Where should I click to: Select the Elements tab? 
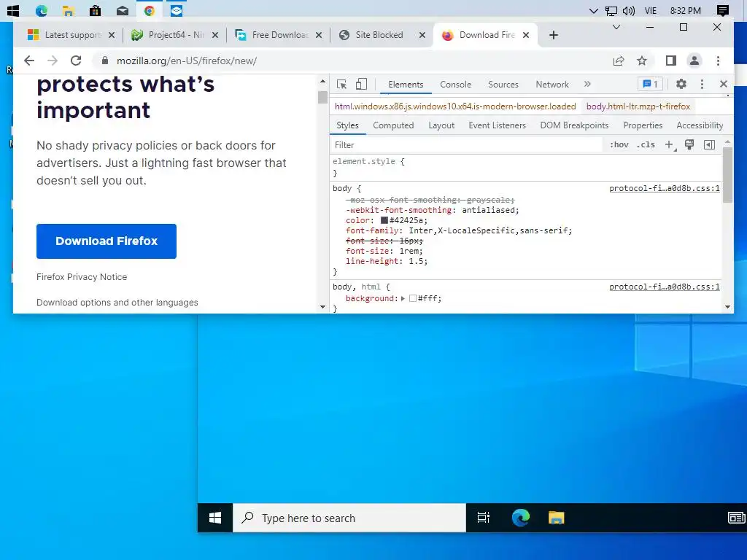click(x=406, y=85)
